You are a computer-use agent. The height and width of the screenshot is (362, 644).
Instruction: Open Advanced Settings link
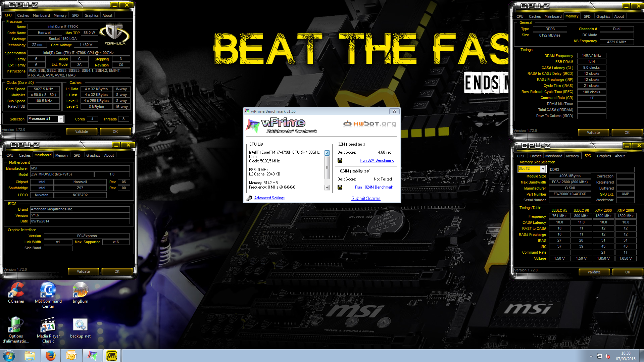(x=269, y=198)
